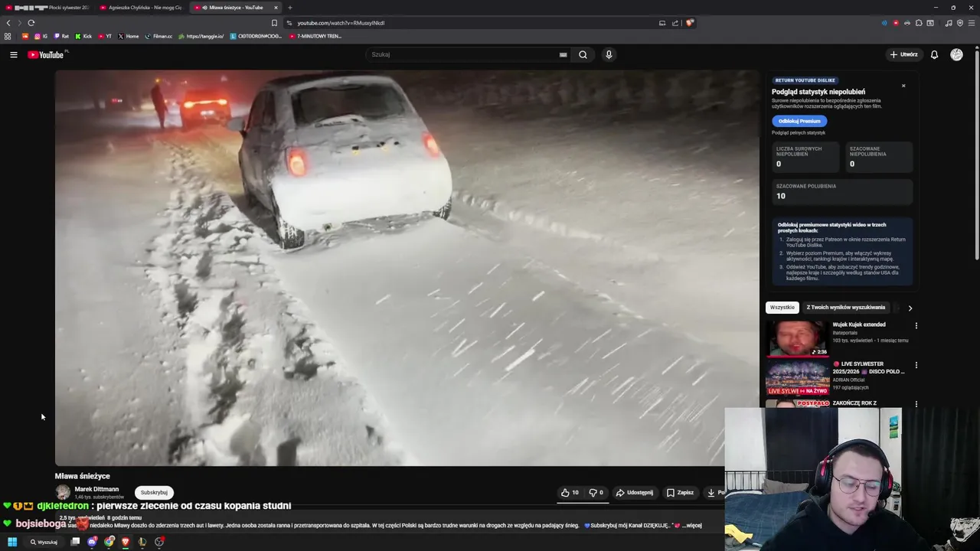Click the Utwórz create button
Screen dimensions: 980x551
click(903, 54)
